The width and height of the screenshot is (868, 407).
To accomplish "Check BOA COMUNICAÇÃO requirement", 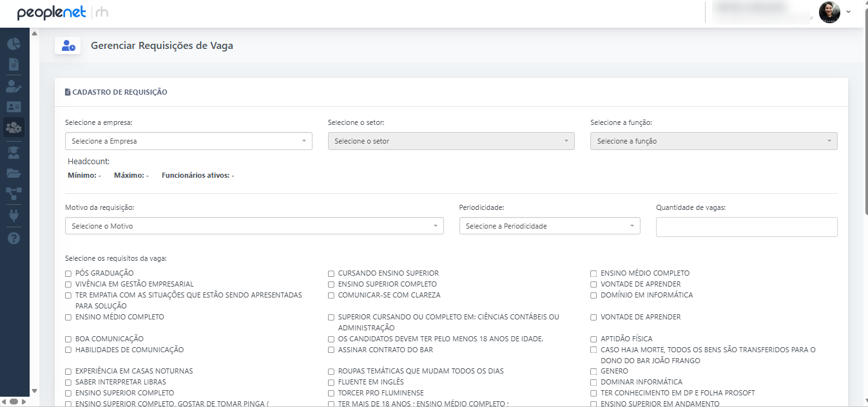I will coord(68,339).
